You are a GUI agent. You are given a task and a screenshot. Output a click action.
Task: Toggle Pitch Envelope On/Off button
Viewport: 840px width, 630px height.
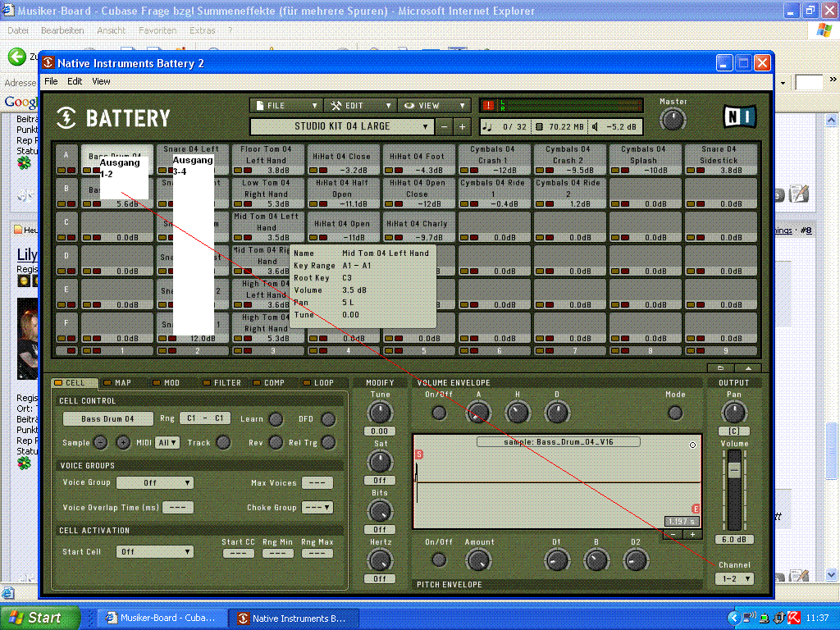439,560
